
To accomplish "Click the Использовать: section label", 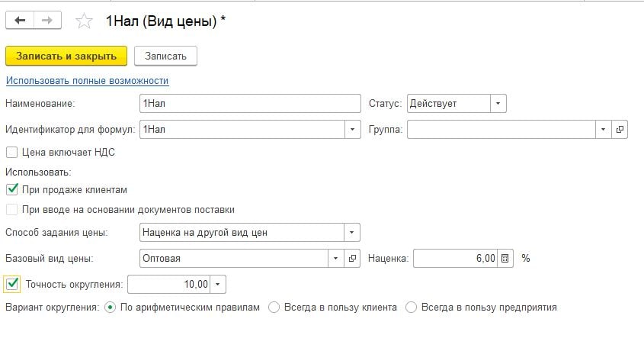I will click(38, 172).
